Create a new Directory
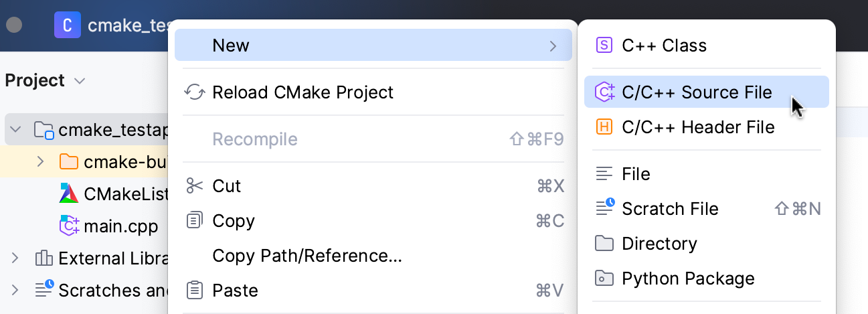Image resolution: width=868 pixels, height=314 pixels. pyautogui.click(x=659, y=244)
